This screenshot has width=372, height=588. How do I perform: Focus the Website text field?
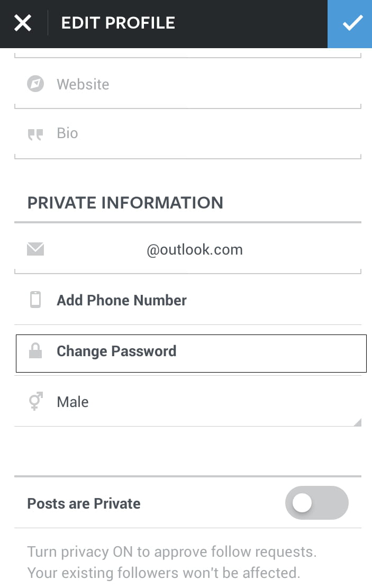pyautogui.click(x=206, y=85)
